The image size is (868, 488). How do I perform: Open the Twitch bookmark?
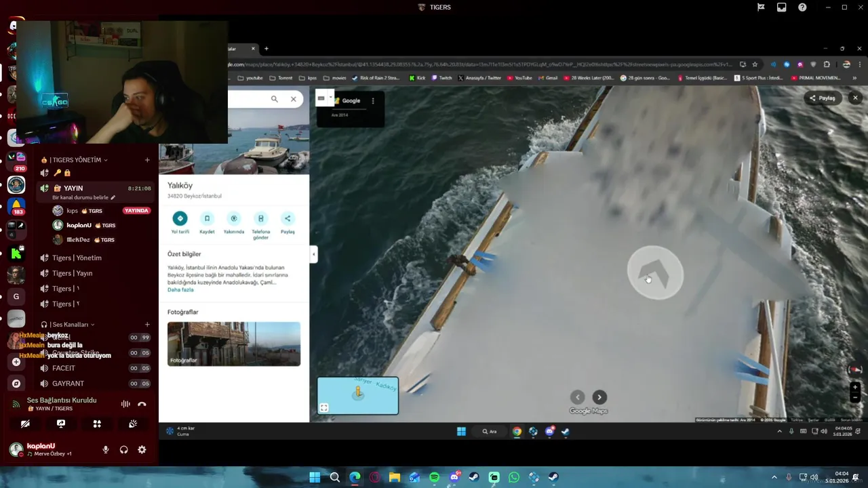click(x=441, y=78)
